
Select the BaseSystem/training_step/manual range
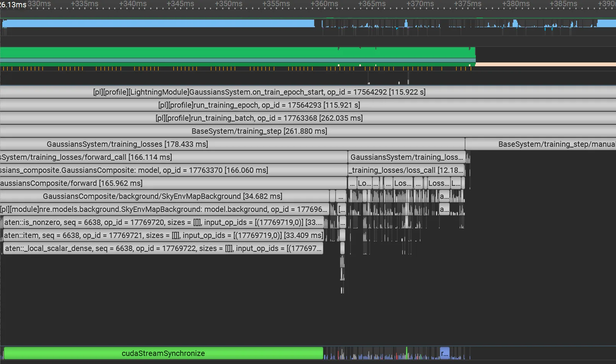click(x=541, y=144)
